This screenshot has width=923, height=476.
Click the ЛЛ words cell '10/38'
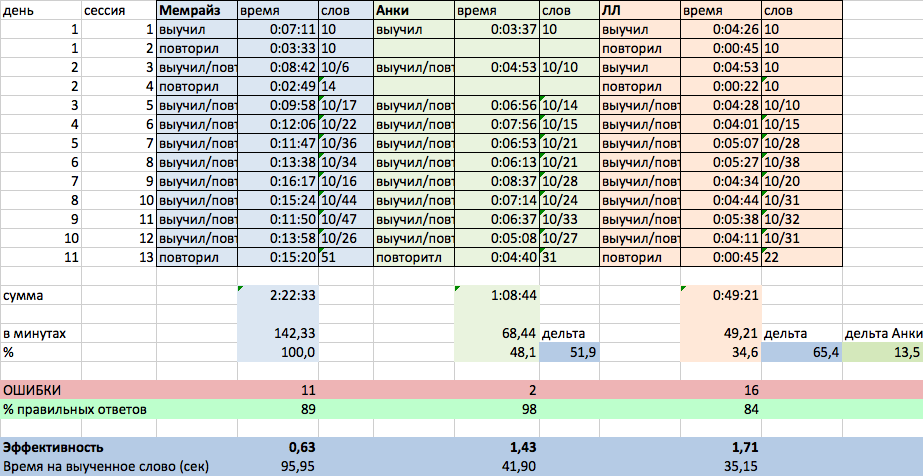[x=802, y=162]
